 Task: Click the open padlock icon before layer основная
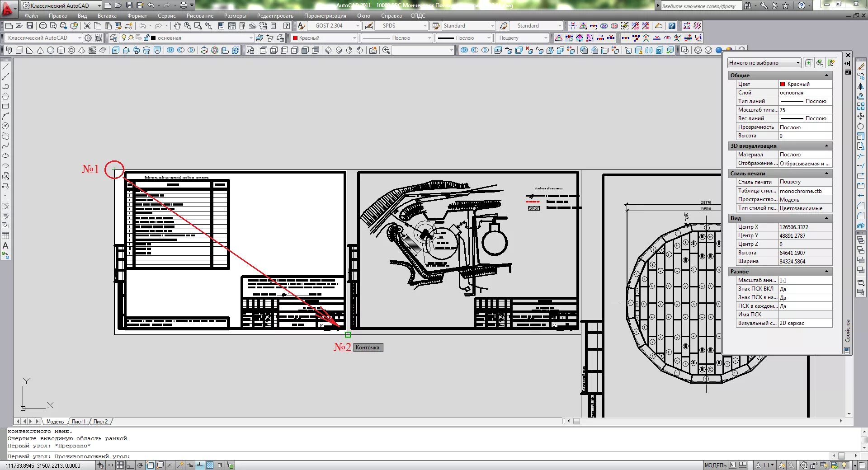pyautogui.click(x=146, y=38)
